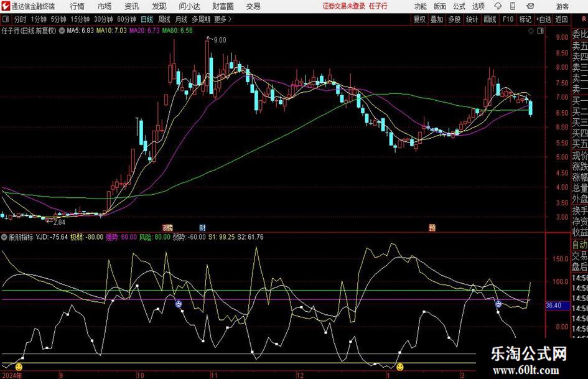Open the 画线 drawing tools
The image size is (588, 379).
(490, 19)
